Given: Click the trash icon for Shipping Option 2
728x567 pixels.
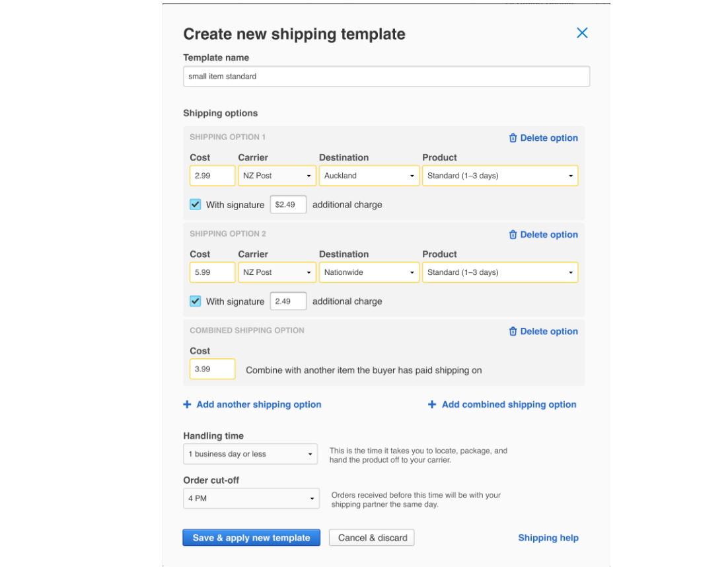Looking at the screenshot, I should tap(513, 234).
